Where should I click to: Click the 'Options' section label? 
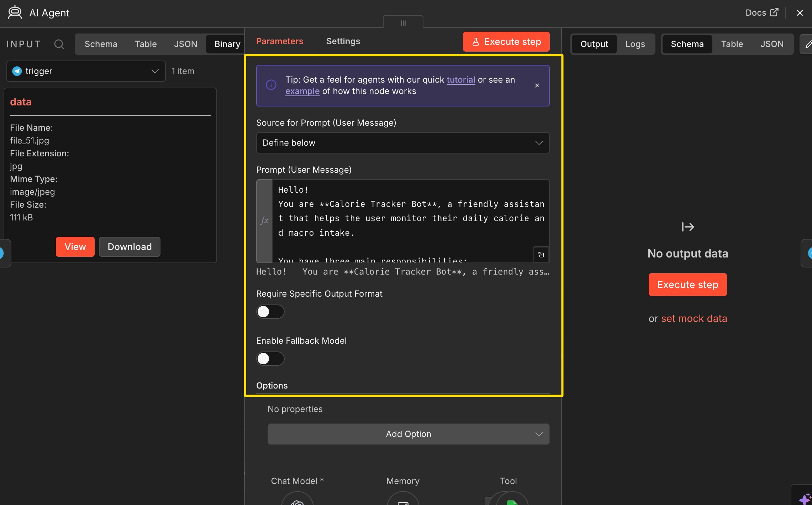272,386
